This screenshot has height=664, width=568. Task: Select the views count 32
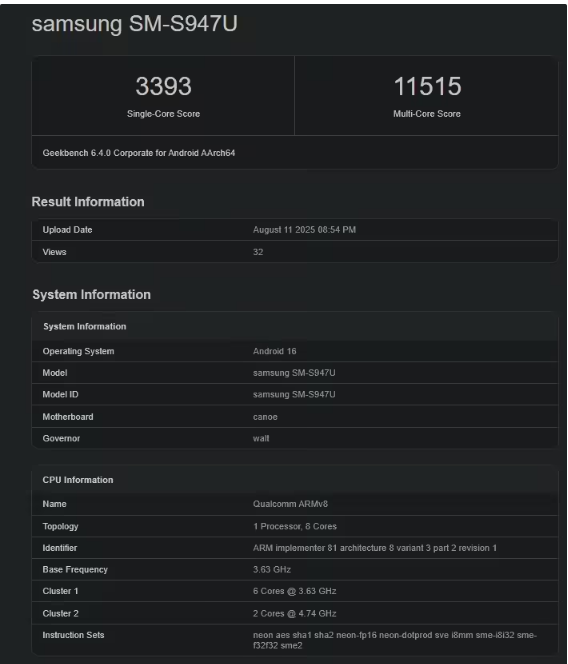coord(258,252)
